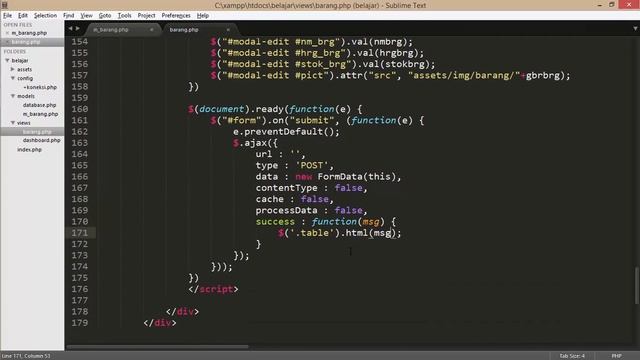Collapse the belajar folder
The height and width of the screenshot is (360, 640).
tap(7, 60)
